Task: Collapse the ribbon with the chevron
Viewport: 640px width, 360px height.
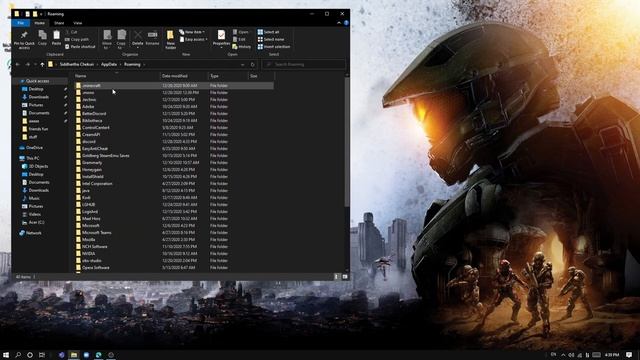Action: 339,23
